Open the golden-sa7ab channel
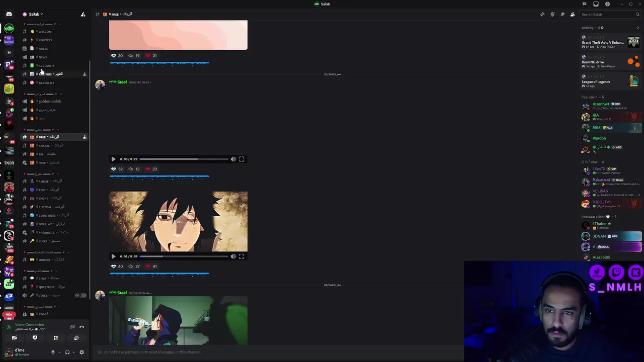Image resolution: width=644 pixels, height=362 pixels. 54,101
